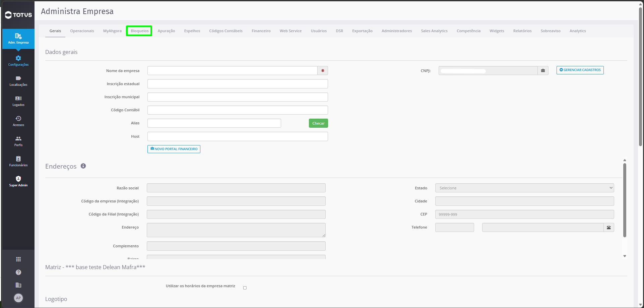Click the Complemento field
Viewport: 644px width, 308px height.
pos(236,246)
